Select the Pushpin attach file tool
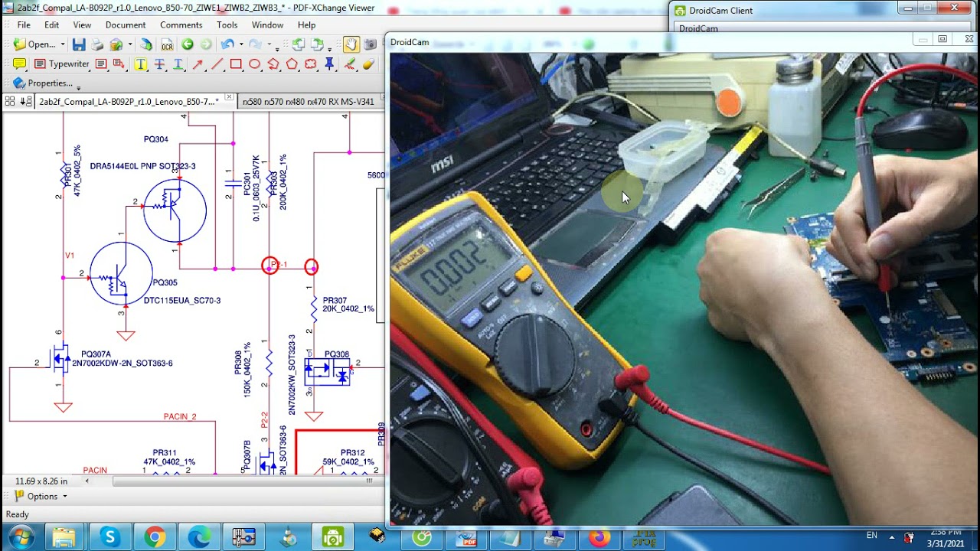The width and height of the screenshot is (980, 551). click(329, 64)
